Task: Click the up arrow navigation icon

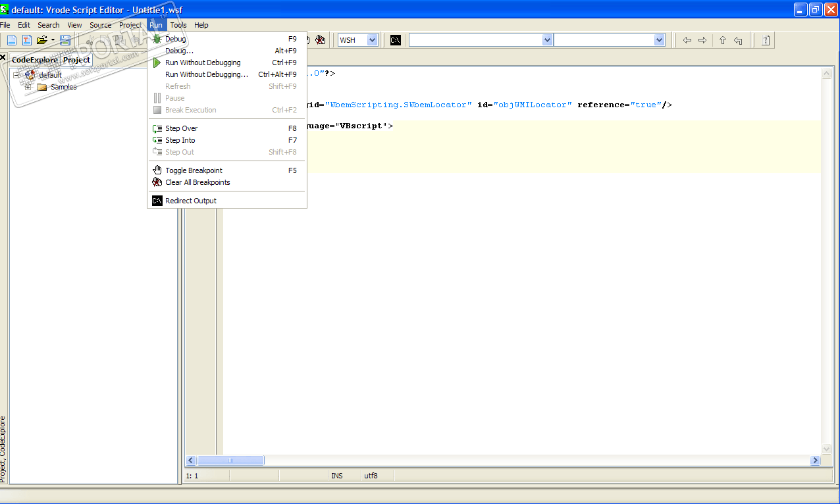Action: (722, 40)
